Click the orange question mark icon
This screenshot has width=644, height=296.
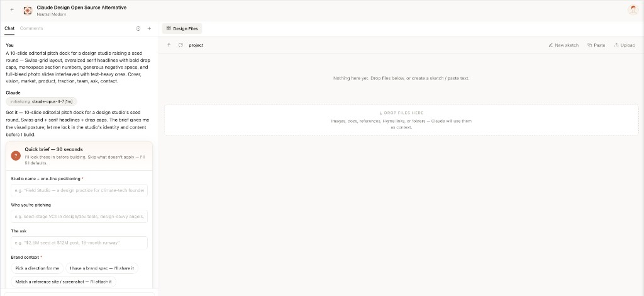pyautogui.click(x=16, y=156)
